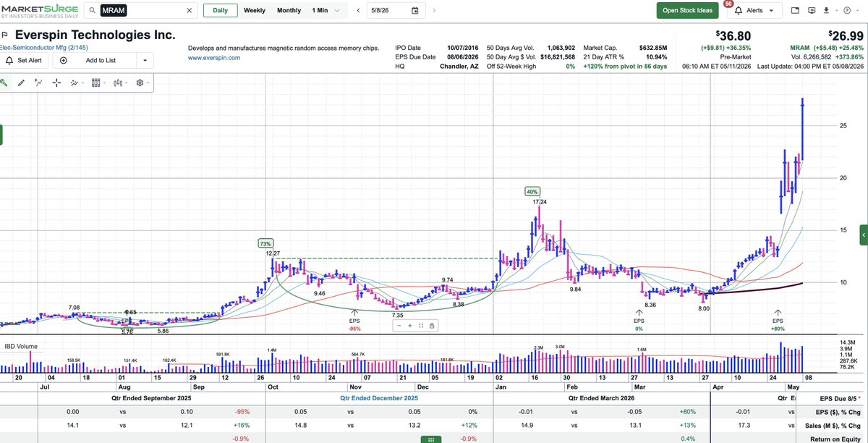Click the Set Alert button

(22, 61)
